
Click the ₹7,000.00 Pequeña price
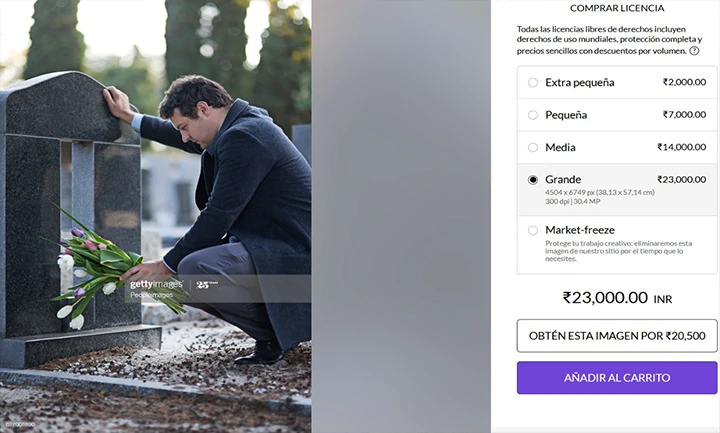click(684, 115)
